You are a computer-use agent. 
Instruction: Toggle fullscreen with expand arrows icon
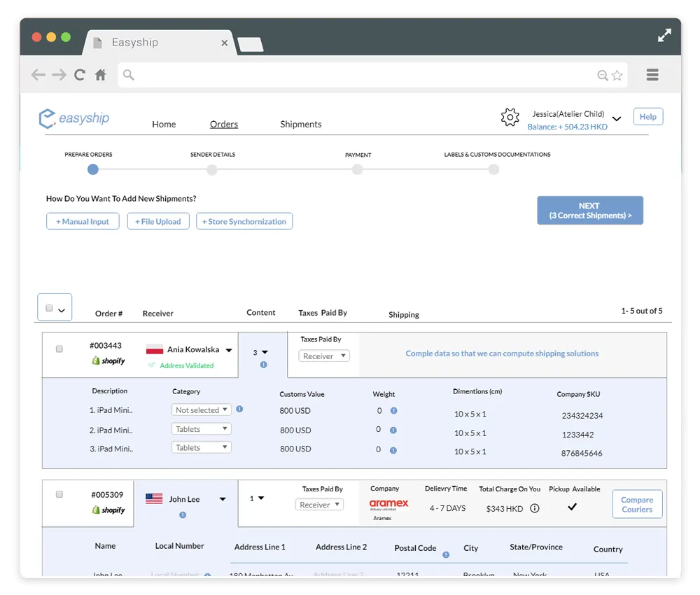[664, 35]
